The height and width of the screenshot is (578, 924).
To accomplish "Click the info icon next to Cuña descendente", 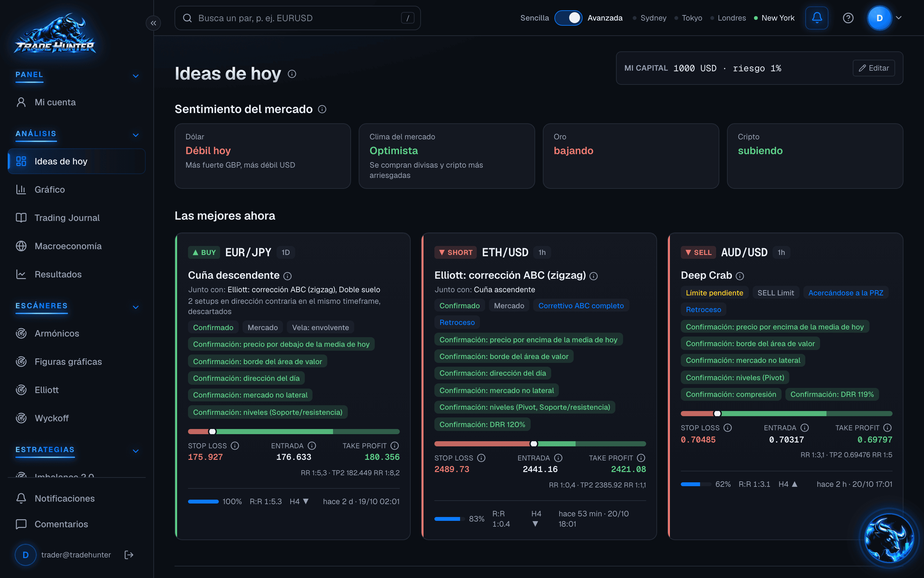I will [x=287, y=276].
